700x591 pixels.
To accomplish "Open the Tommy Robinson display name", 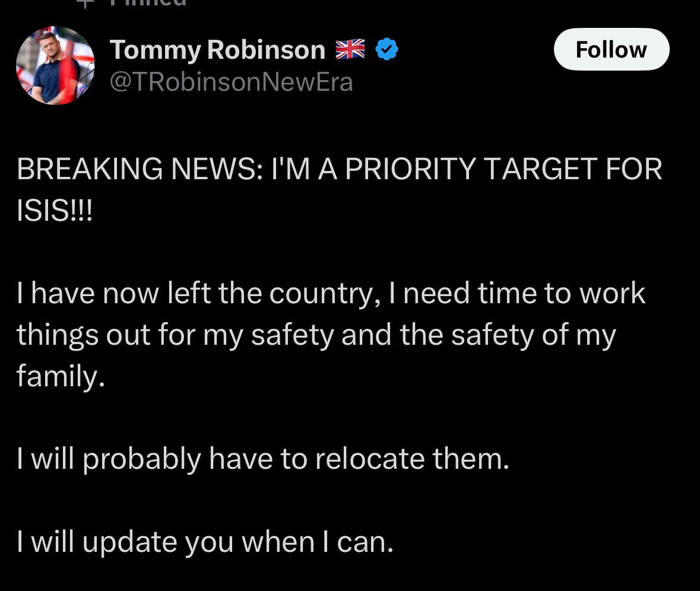I will coord(217,50).
